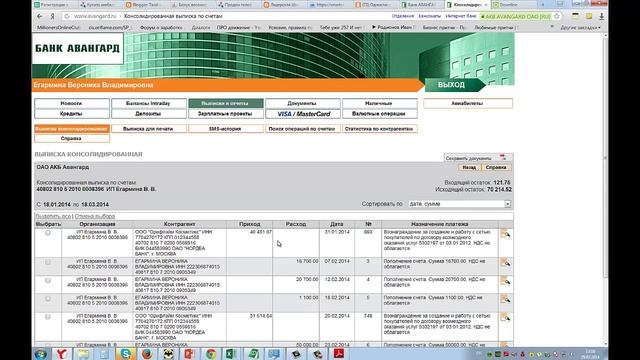Click the Назад button
The image size is (640, 360).
pos(469,167)
